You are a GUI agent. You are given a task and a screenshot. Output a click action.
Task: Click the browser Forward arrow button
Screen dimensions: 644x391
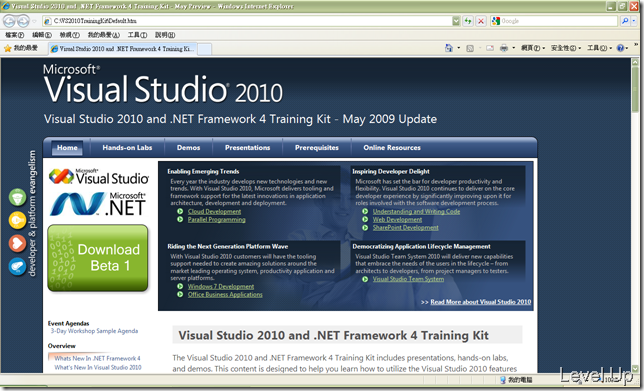[23, 21]
